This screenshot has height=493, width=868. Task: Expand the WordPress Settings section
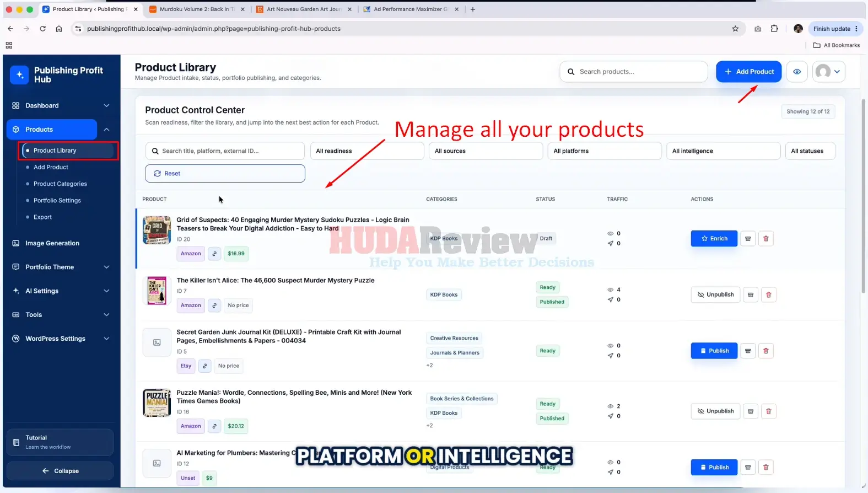[x=106, y=339]
